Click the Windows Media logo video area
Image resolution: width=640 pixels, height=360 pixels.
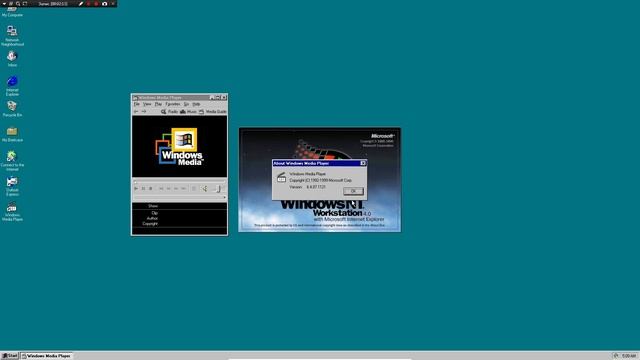(x=179, y=147)
